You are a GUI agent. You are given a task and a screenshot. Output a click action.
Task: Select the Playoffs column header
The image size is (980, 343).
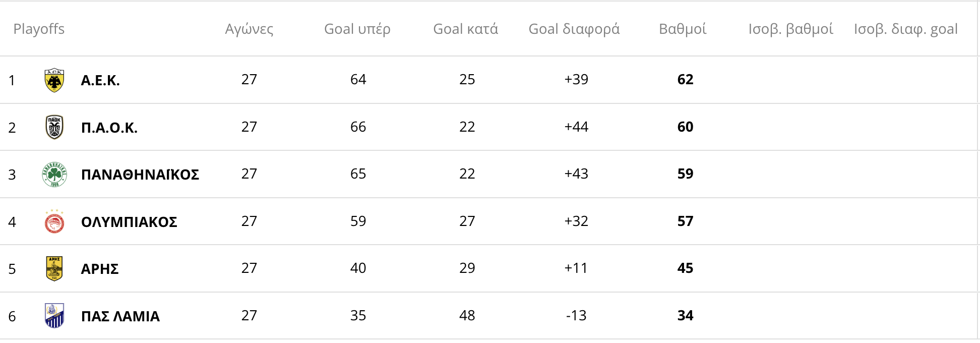[39, 29]
